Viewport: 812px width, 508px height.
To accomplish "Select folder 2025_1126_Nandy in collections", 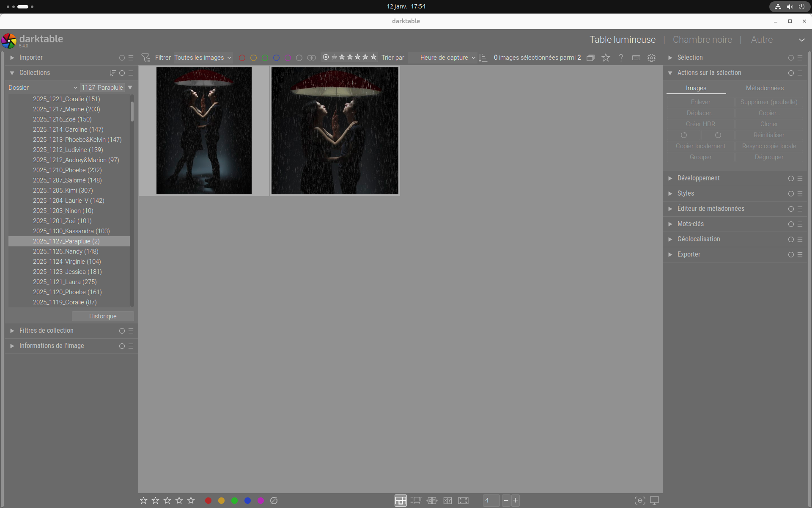I will coord(66,251).
